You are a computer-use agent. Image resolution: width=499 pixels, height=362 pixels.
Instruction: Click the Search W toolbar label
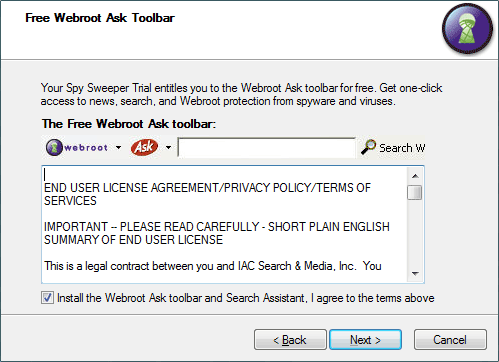click(x=402, y=148)
